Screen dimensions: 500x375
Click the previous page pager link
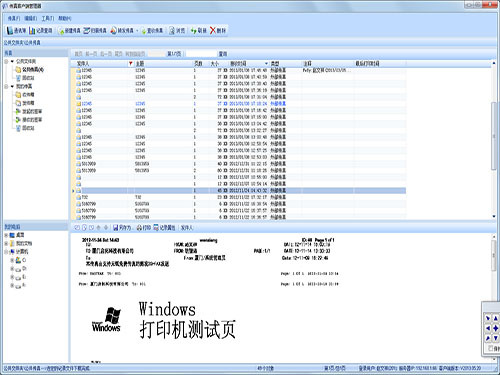click(91, 54)
